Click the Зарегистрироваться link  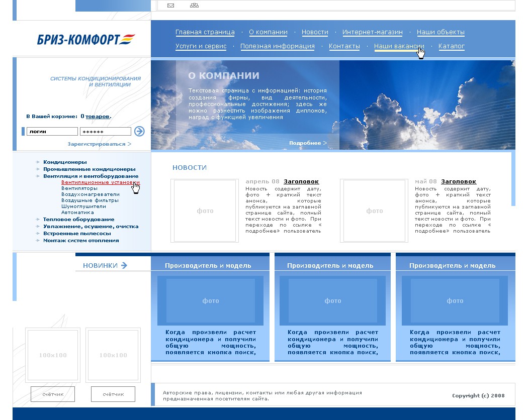point(100,144)
